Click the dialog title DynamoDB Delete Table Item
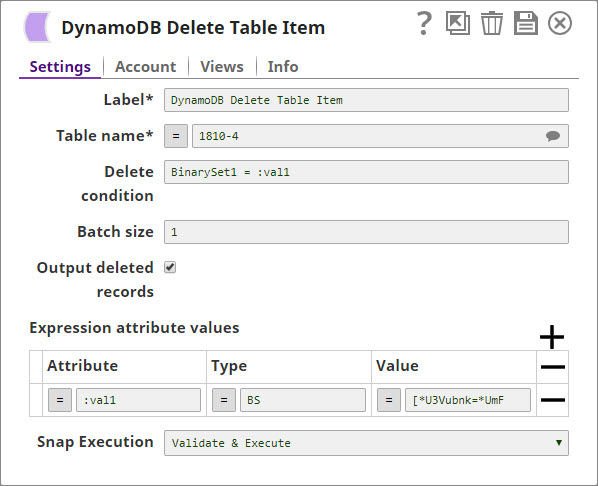598x486 pixels. pyautogui.click(x=193, y=27)
